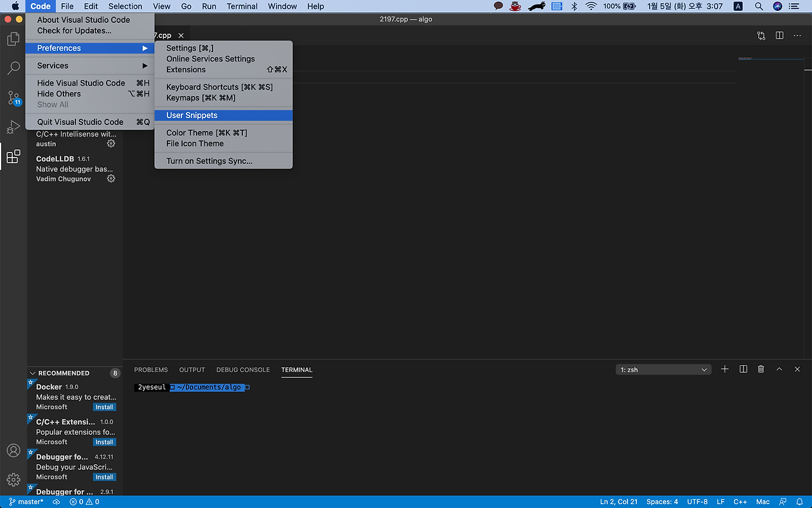Choose Keymaps from the Preferences submenu
Screen dimensions: 812x508
click(x=223, y=98)
